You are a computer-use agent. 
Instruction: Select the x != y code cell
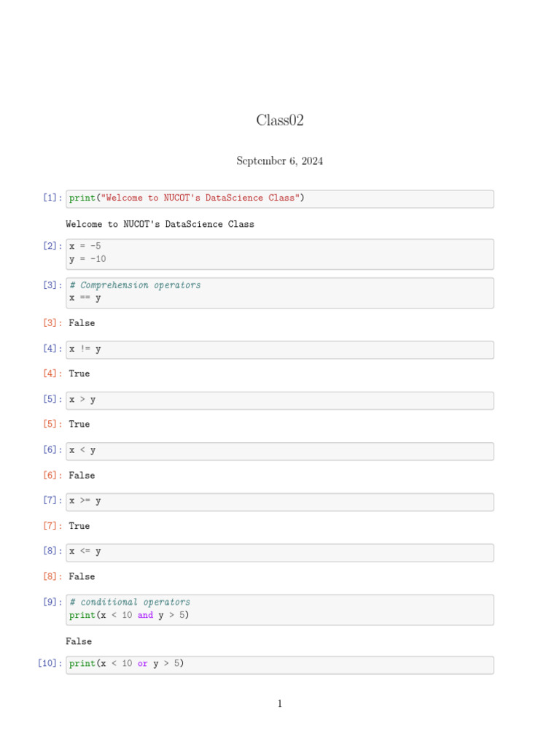point(279,349)
